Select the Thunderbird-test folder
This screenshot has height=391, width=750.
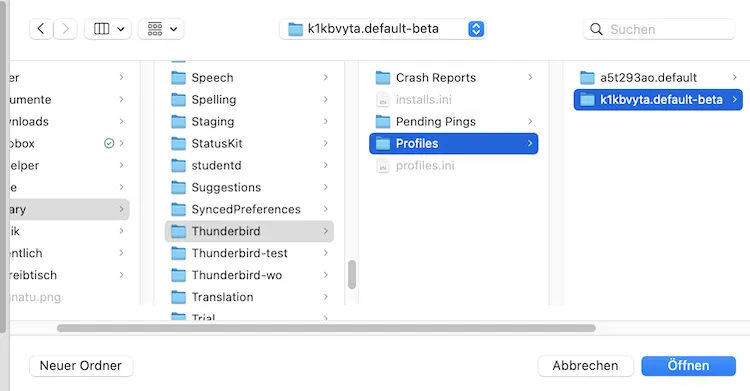[249, 253]
